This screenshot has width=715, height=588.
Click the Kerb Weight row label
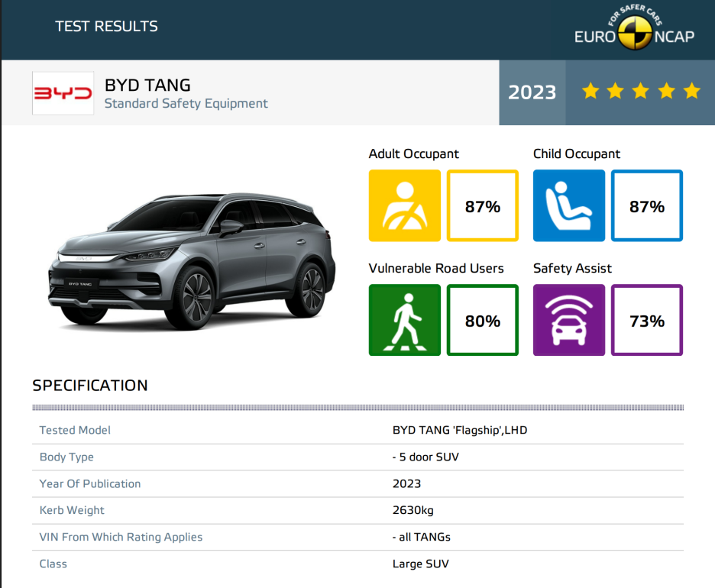(72, 511)
